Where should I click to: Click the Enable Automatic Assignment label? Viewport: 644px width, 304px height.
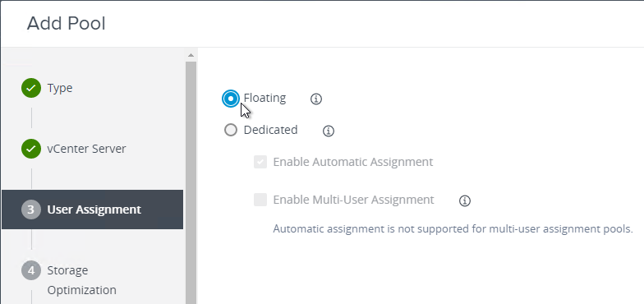353,162
